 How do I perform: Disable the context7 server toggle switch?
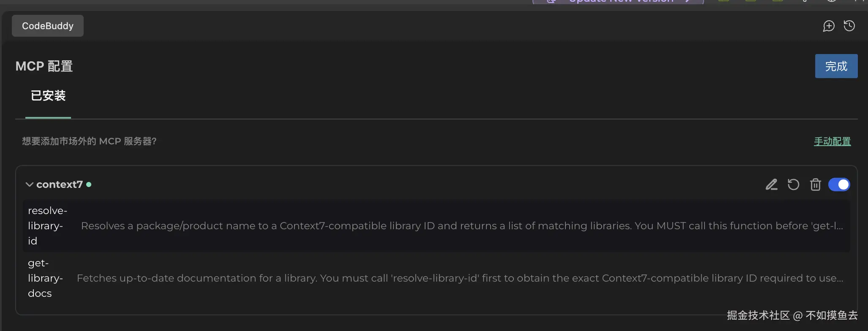pos(839,184)
